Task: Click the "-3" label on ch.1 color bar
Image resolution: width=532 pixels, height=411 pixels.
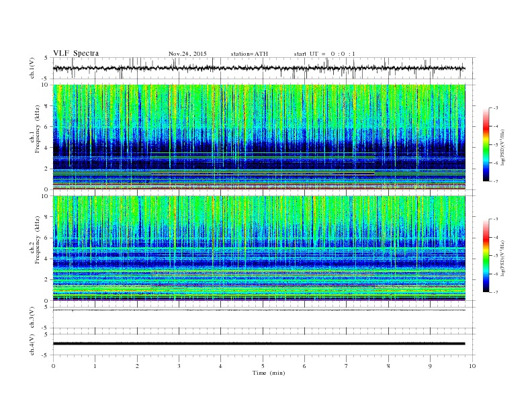Action: click(x=496, y=108)
